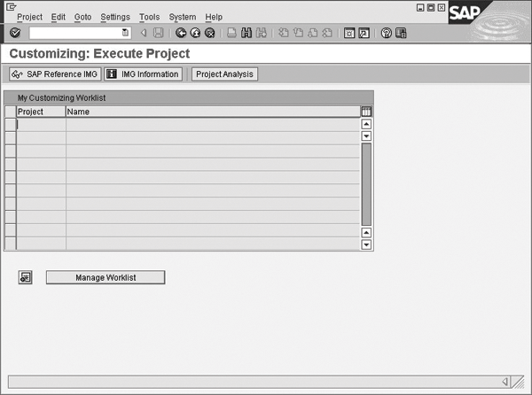This screenshot has height=395, width=532.
Task: Click the Customize Local Layout icon
Action: click(401, 33)
